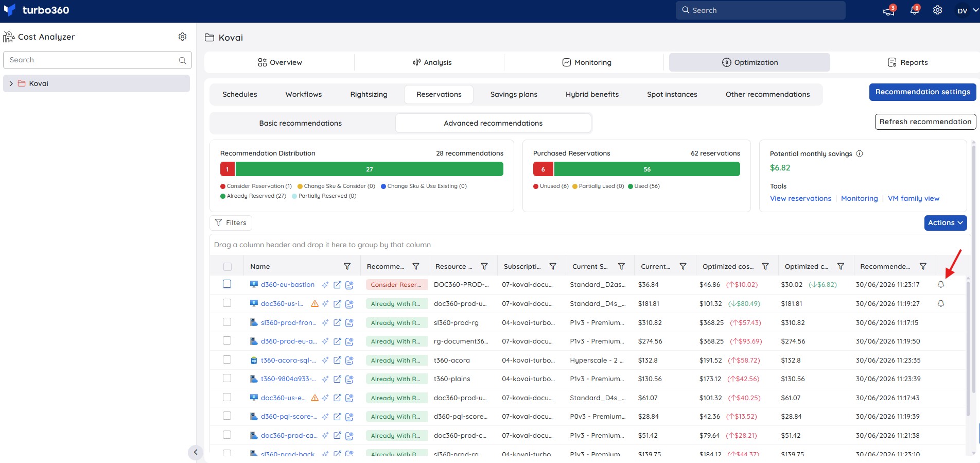Click the turbo360 logo
980x463 pixels.
pos(36,10)
